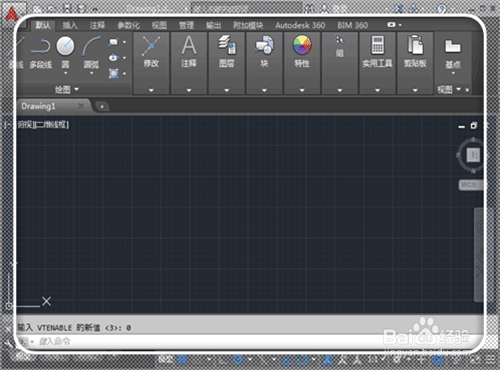
Task: Click the ViewCube top face
Action: (473, 155)
